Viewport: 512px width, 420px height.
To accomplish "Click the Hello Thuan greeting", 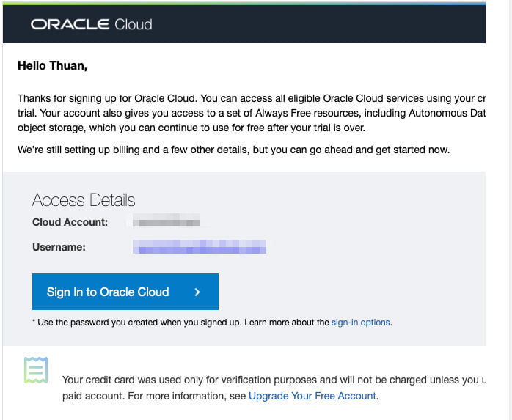I will tap(52, 66).
